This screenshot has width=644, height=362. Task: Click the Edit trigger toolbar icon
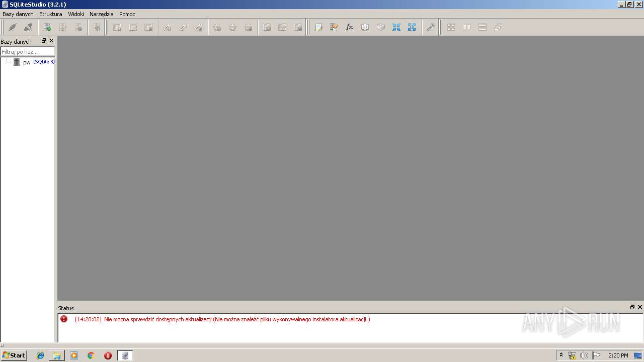tap(232, 27)
